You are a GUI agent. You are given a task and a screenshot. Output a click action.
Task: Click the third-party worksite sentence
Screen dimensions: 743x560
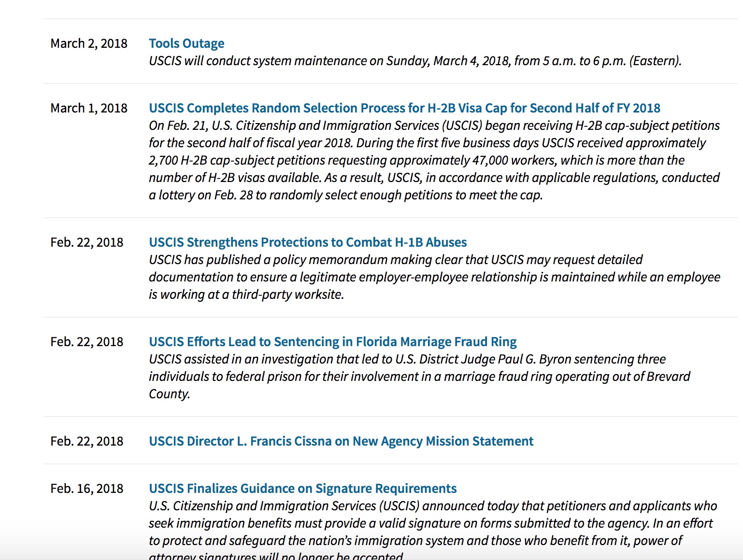point(246,294)
